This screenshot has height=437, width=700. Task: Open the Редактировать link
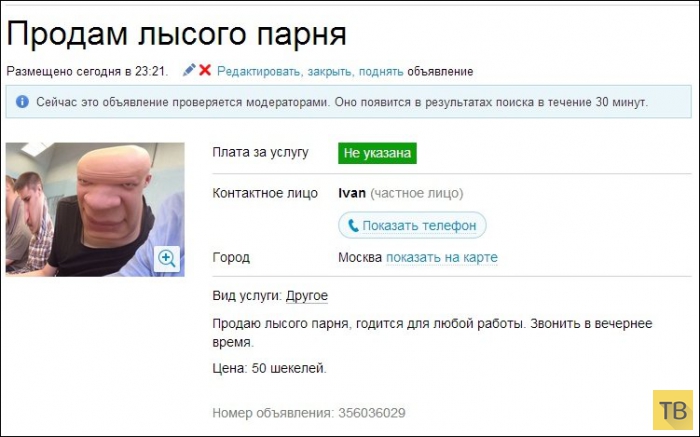click(x=258, y=71)
